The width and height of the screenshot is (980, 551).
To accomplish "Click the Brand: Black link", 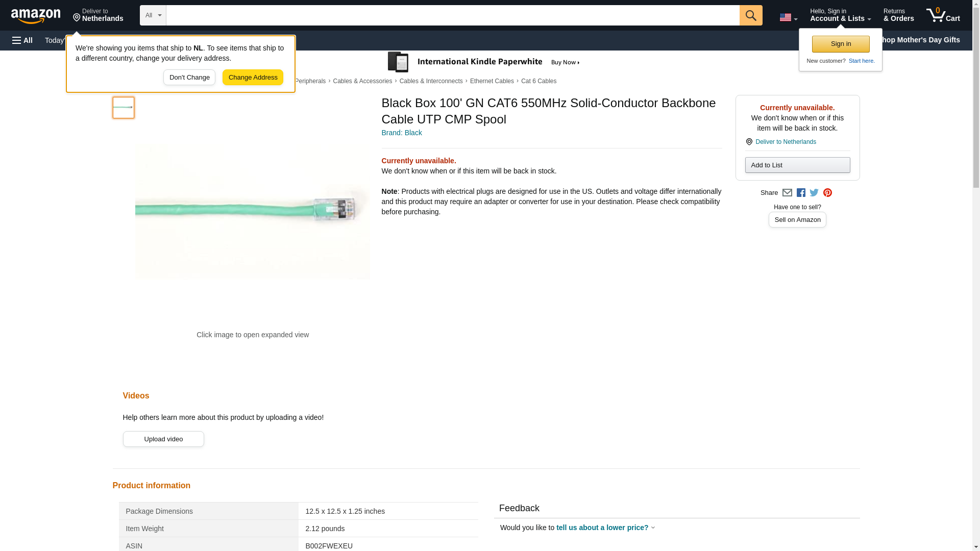I will [x=402, y=133].
